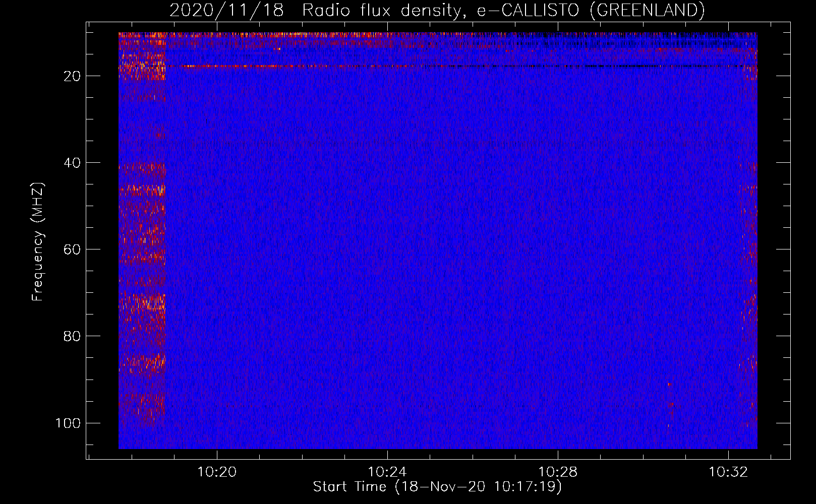
Task: Click the 40 MHz frequency axis label
Action: point(72,163)
